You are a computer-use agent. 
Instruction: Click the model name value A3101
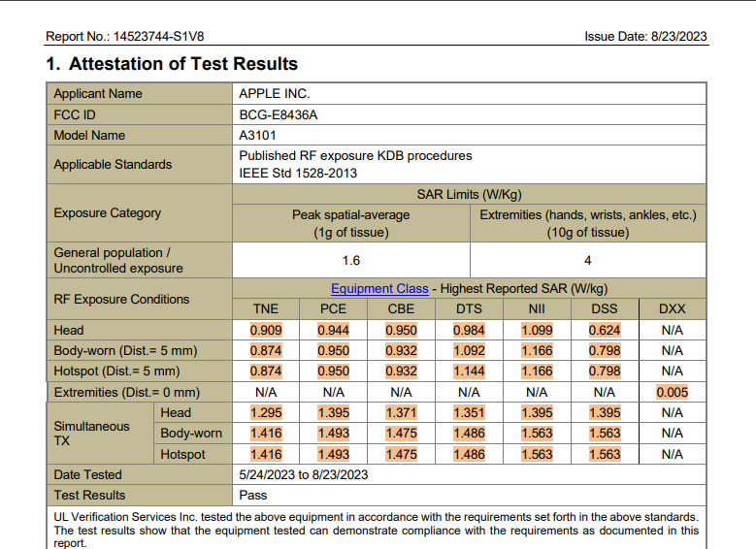click(257, 136)
